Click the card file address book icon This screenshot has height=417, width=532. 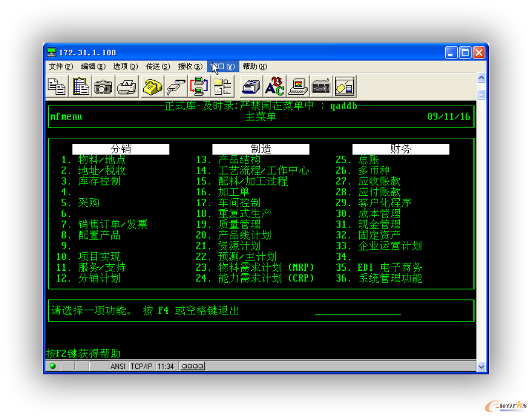click(251, 87)
